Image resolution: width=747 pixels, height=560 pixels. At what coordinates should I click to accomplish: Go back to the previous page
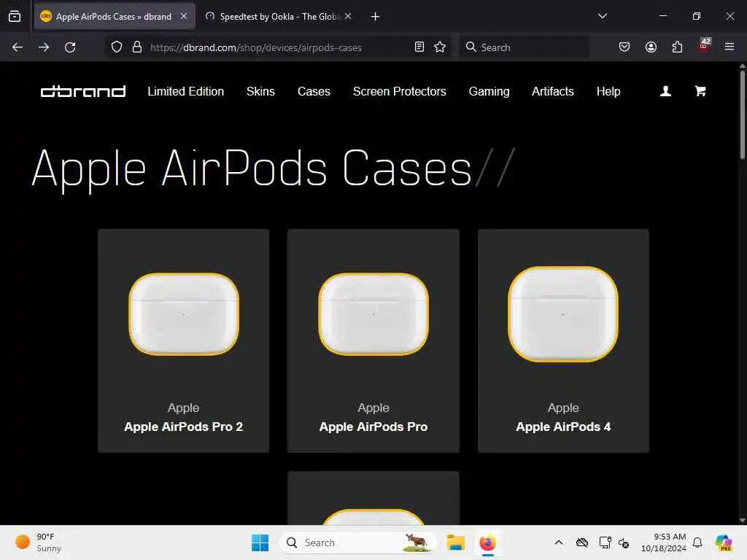pos(18,47)
